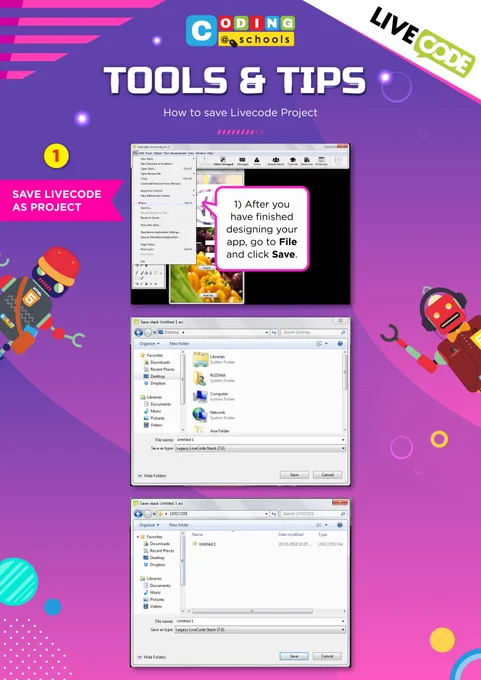Click Save button in LIVECODE folder dialog

tap(294, 656)
